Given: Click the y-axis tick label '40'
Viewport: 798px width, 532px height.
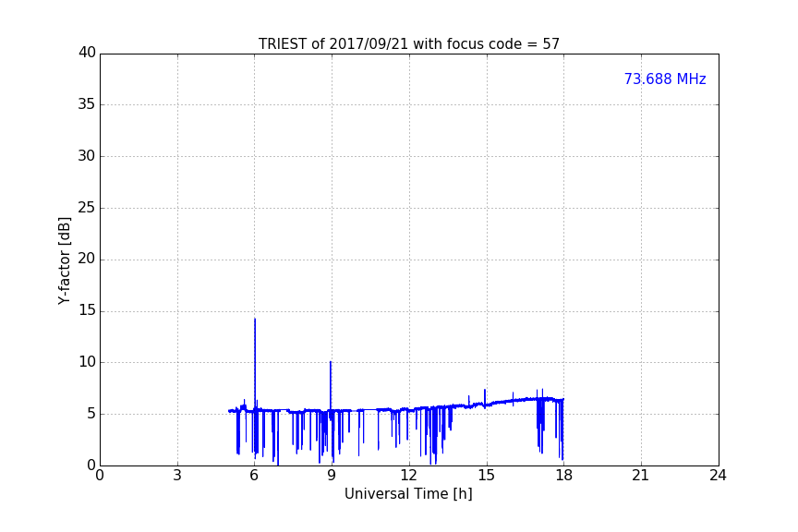Looking at the screenshot, I should click(87, 53).
